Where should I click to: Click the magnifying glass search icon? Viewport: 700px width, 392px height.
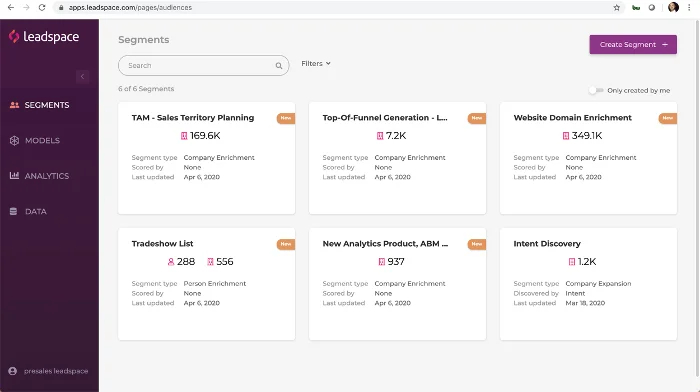click(x=279, y=66)
